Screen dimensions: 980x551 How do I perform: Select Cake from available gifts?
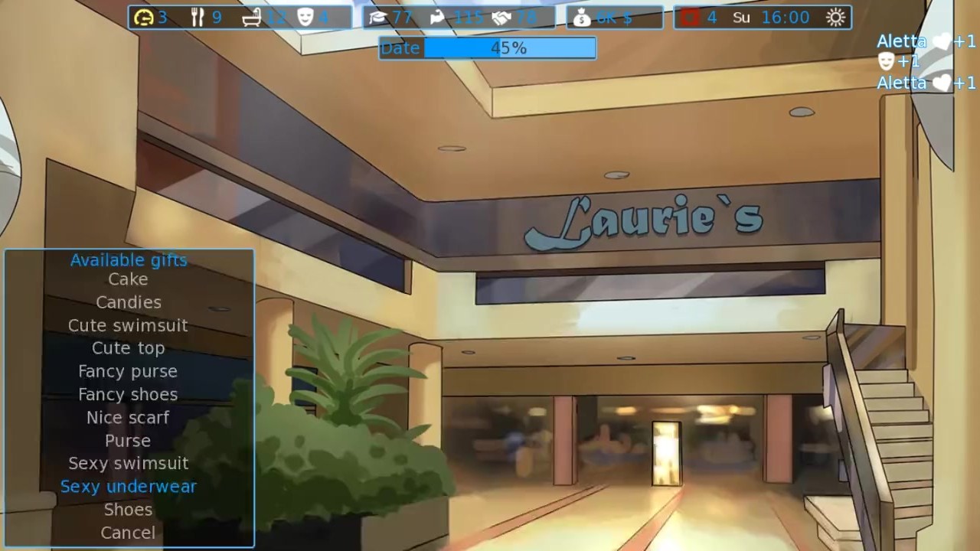128,279
